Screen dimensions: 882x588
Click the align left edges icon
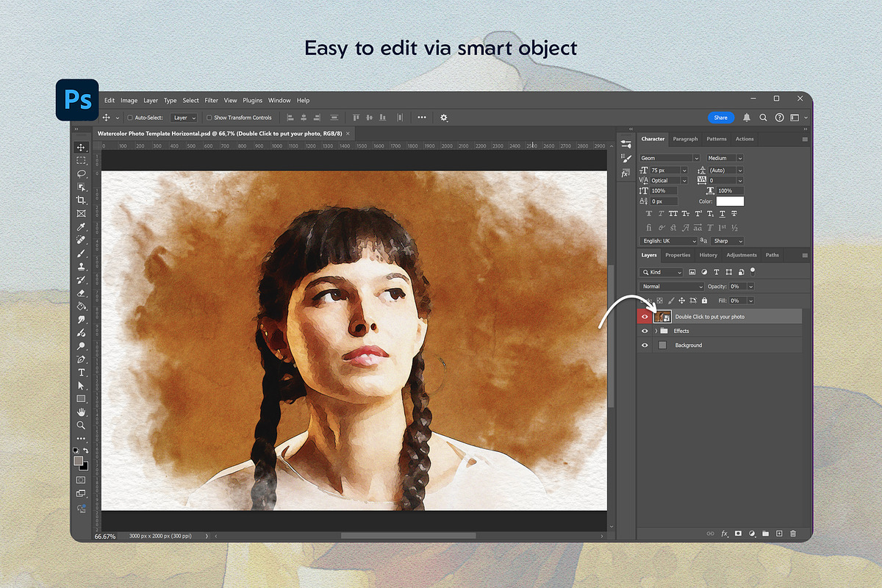(x=289, y=118)
